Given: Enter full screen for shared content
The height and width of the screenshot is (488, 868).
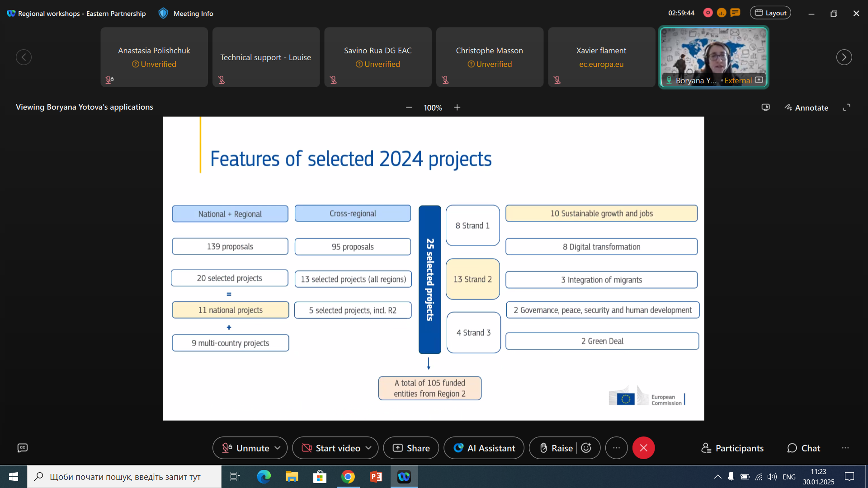Looking at the screenshot, I should pyautogui.click(x=846, y=108).
